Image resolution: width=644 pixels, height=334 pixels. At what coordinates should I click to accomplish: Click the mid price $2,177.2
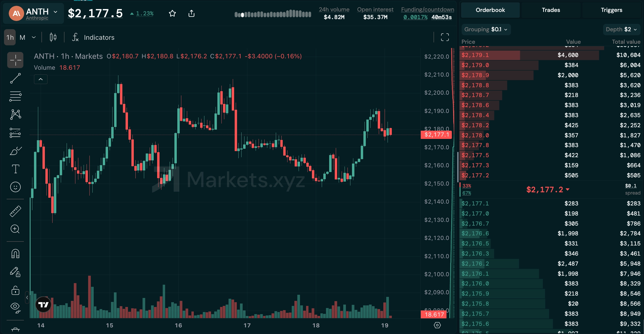coord(548,190)
